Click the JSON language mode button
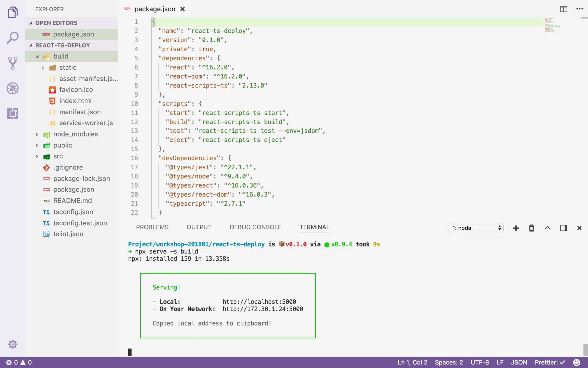This screenshot has width=588, height=368. click(x=519, y=362)
